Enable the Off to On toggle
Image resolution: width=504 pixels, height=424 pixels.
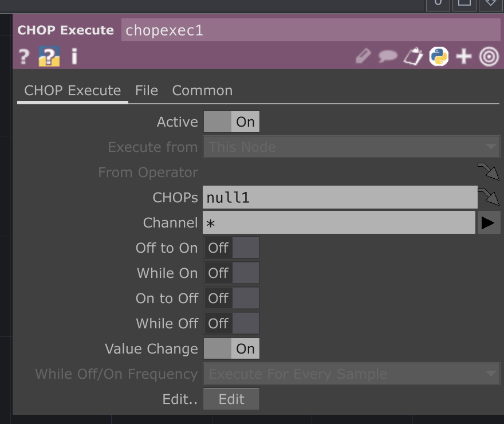click(x=231, y=248)
